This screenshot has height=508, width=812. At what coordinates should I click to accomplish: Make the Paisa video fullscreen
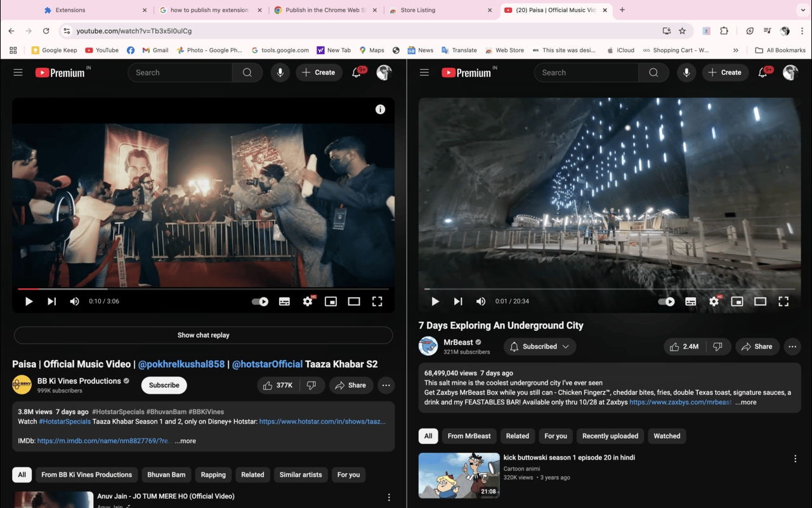[x=377, y=302]
